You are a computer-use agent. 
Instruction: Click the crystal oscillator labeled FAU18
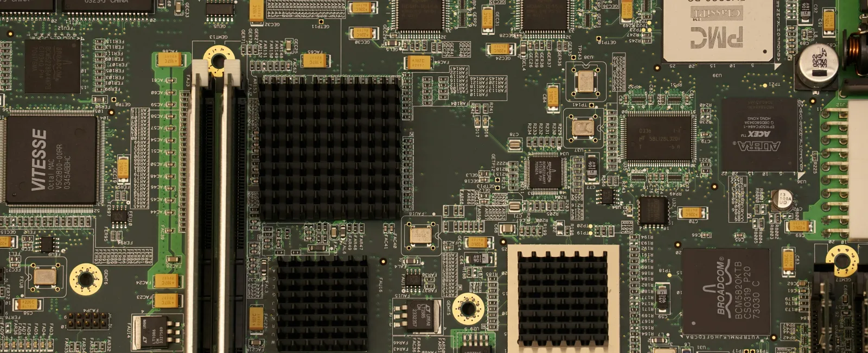420,235
